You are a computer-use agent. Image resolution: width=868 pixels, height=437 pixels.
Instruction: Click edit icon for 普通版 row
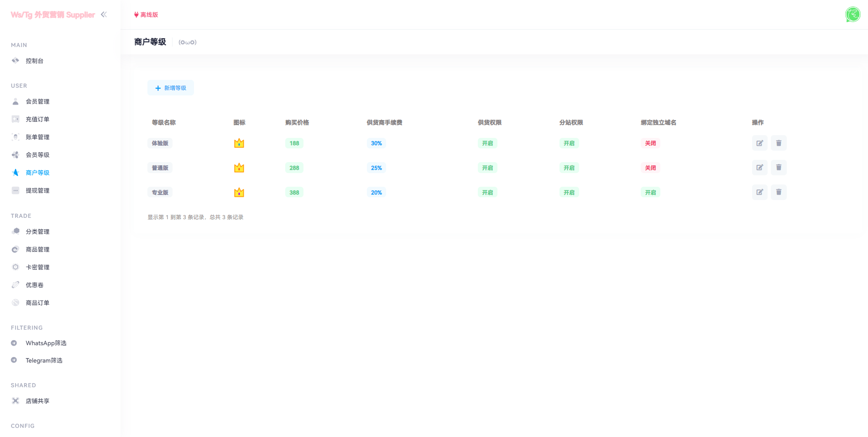(x=759, y=168)
